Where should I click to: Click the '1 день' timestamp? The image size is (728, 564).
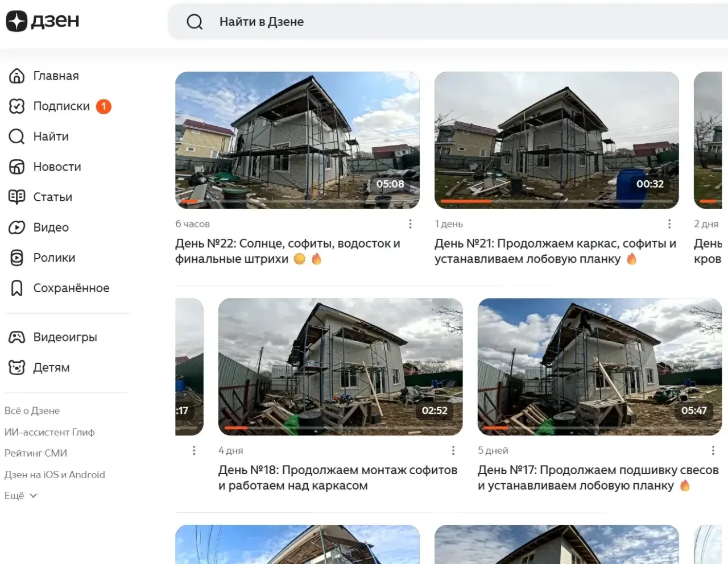tap(449, 224)
